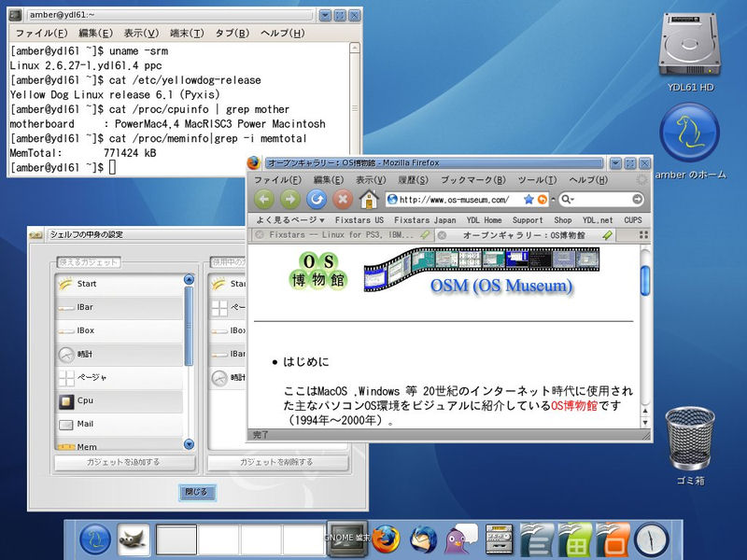The image size is (747, 560).
Task: Open the Firefox Home page icon
Action: (368, 199)
